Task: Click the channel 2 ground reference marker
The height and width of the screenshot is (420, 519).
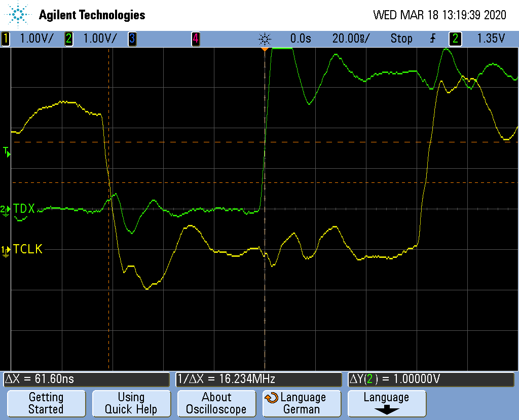Action: click(x=5, y=209)
